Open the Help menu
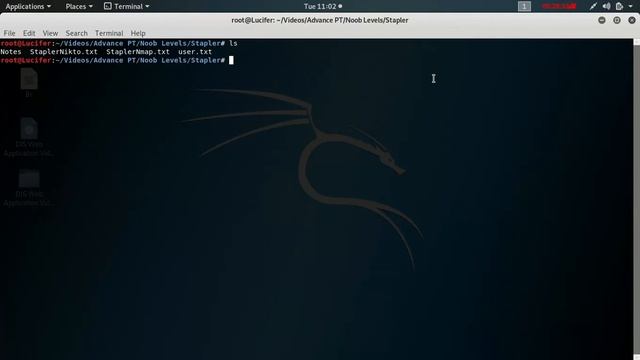This screenshot has height=360, width=640. [x=138, y=33]
